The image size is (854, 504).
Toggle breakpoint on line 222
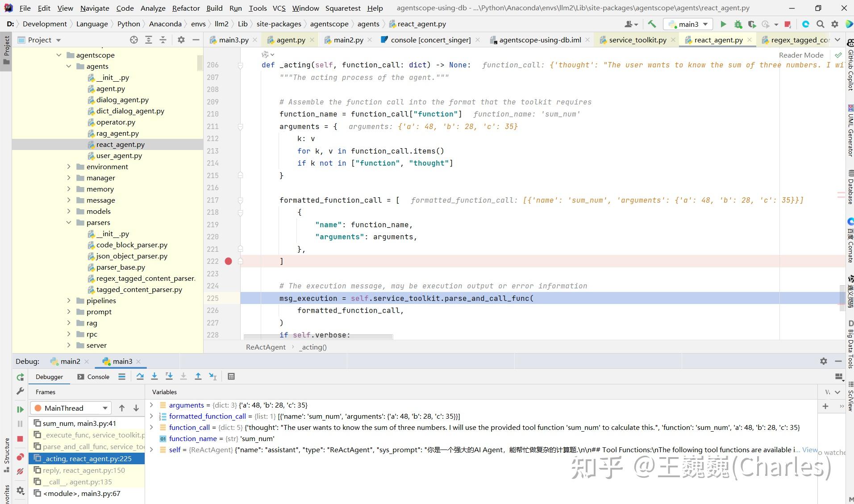coord(228,261)
